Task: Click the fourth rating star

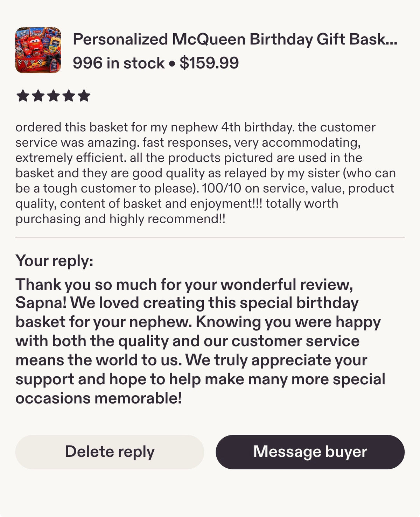Action: click(69, 96)
